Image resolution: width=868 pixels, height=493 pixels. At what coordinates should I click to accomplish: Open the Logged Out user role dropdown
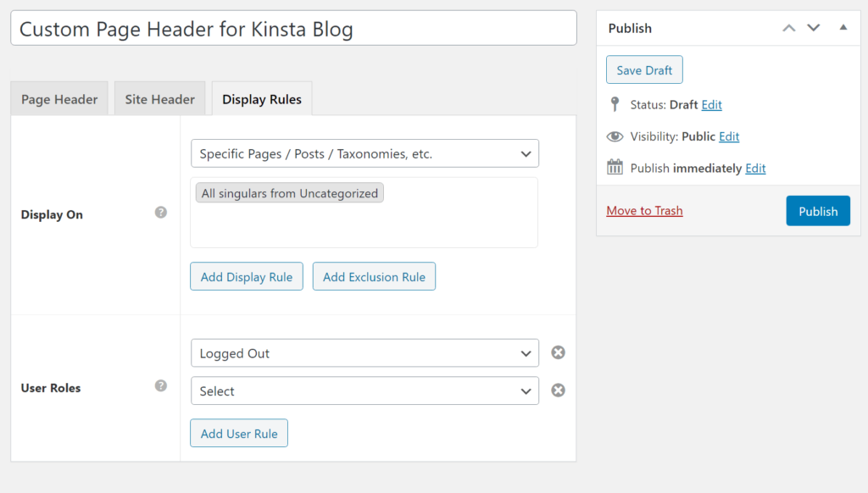[364, 353]
